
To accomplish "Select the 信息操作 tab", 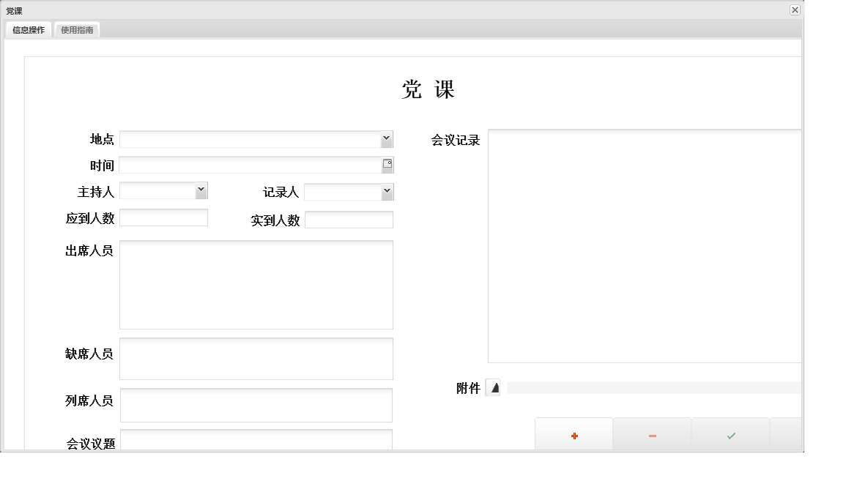I will pos(28,30).
